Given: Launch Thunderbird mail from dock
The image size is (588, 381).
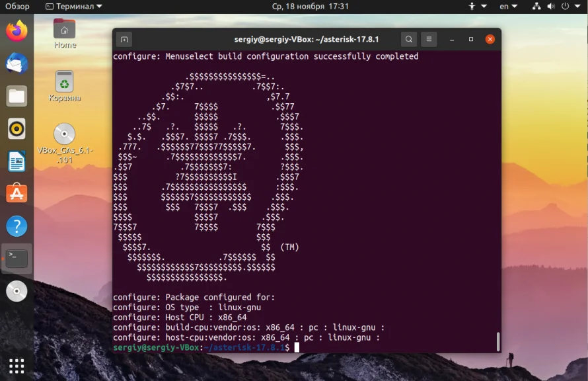Looking at the screenshot, I should coord(17,63).
